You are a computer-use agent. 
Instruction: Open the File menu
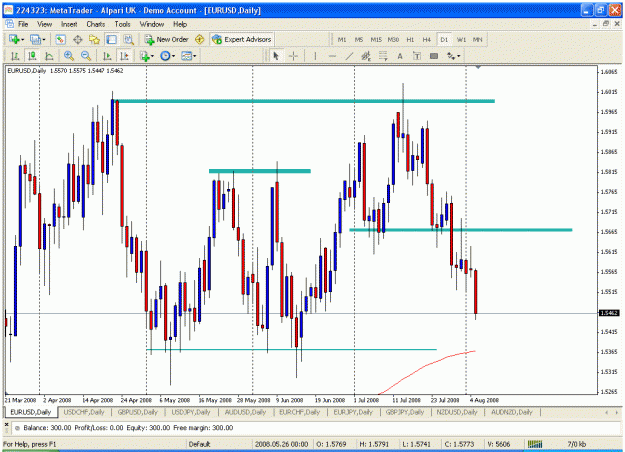[x=23, y=24]
